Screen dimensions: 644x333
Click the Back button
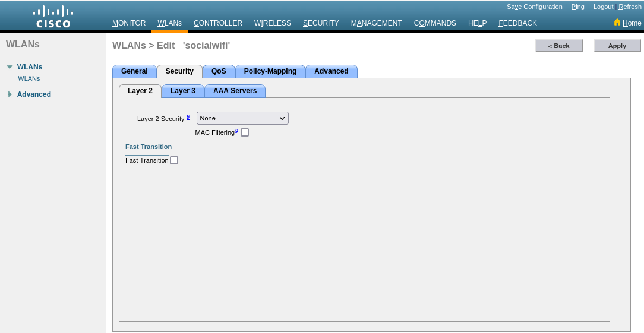(x=558, y=46)
